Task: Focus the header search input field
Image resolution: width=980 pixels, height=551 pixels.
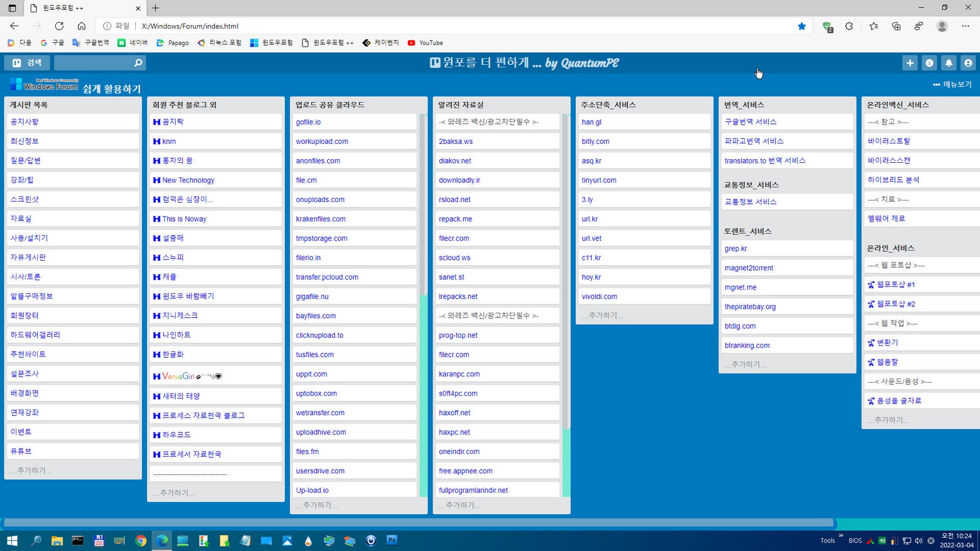Action: [93, 62]
